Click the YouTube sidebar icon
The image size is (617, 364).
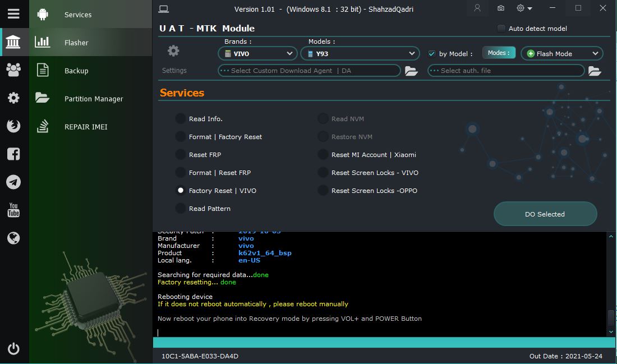pyautogui.click(x=13, y=210)
